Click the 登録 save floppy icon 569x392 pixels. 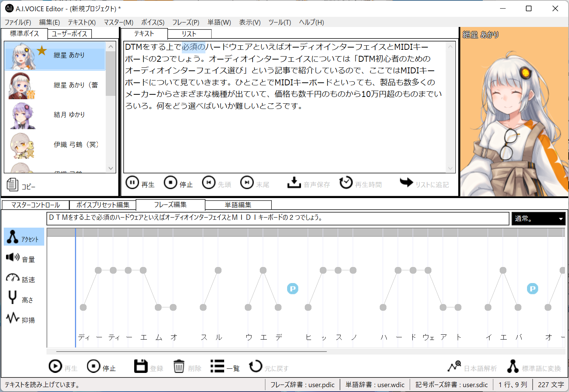point(141,366)
